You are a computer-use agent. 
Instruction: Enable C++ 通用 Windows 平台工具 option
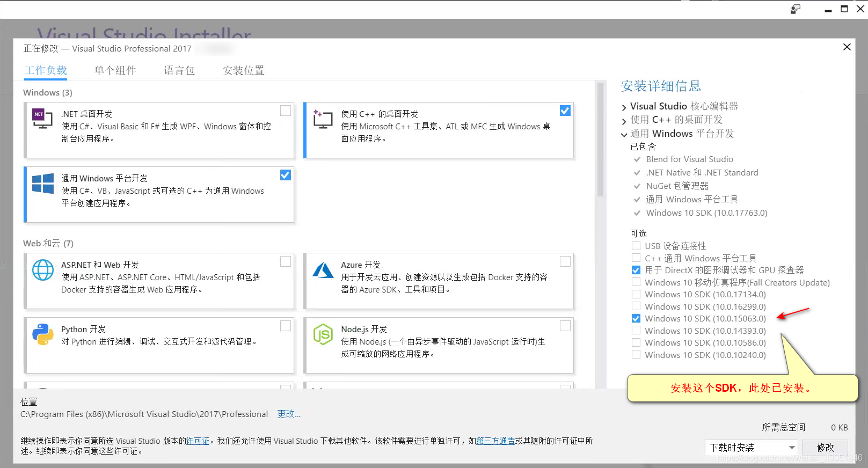tap(636, 258)
